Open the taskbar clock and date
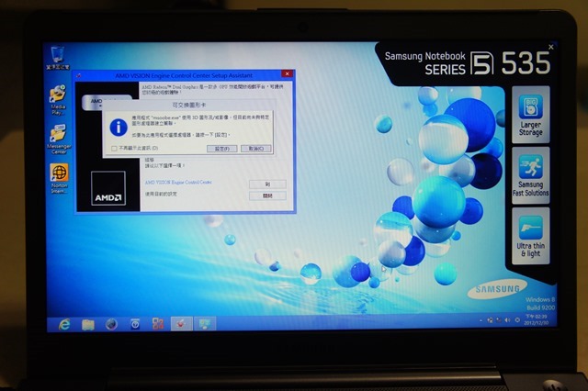The width and height of the screenshot is (588, 391). (537, 319)
